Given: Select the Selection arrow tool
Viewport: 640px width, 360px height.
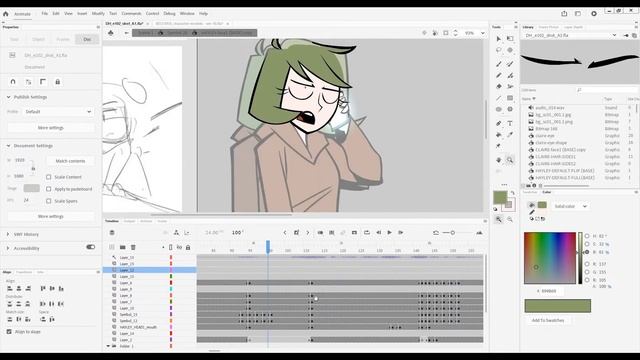Looking at the screenshot, I should [x=498, y=39].
